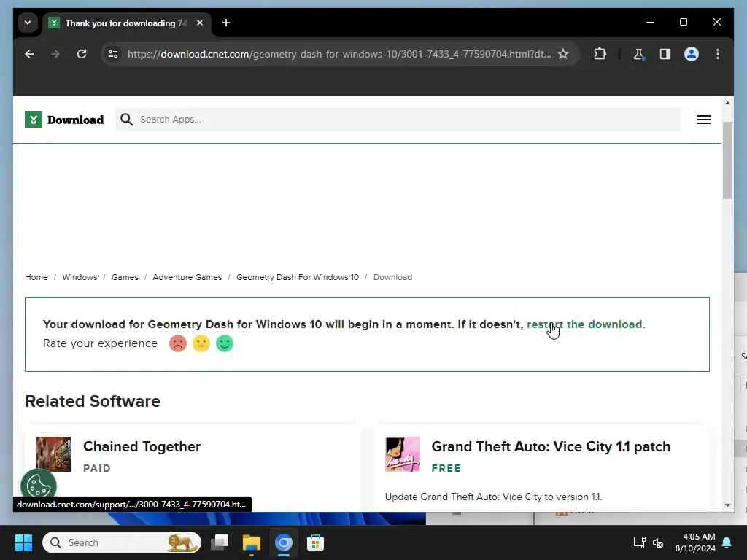
Task: Click page scrollbar down arrow
Action: point(727,505)
